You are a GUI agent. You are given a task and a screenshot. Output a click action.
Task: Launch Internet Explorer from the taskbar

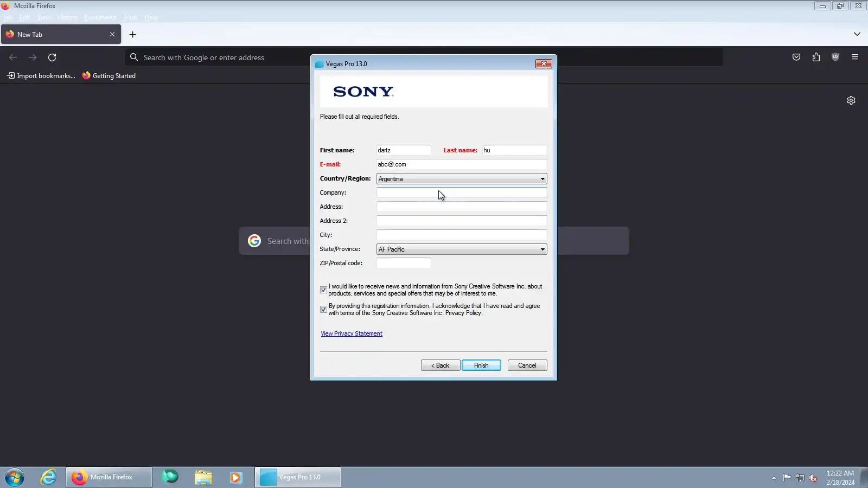48,477
